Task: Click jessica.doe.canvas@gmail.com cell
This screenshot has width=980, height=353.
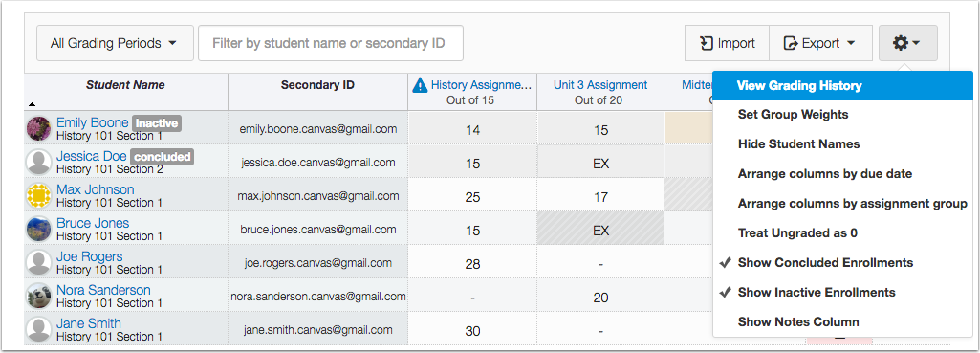Action: tap(318, 162)
